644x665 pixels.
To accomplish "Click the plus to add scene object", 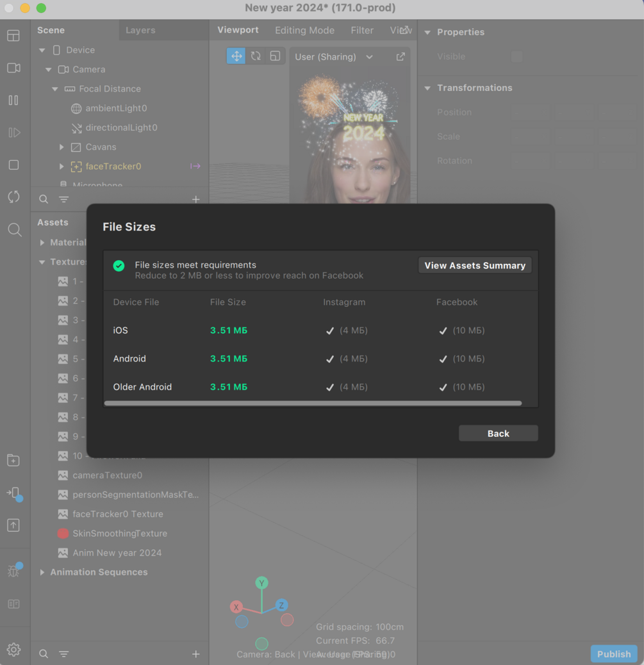I will coord(195,199).
